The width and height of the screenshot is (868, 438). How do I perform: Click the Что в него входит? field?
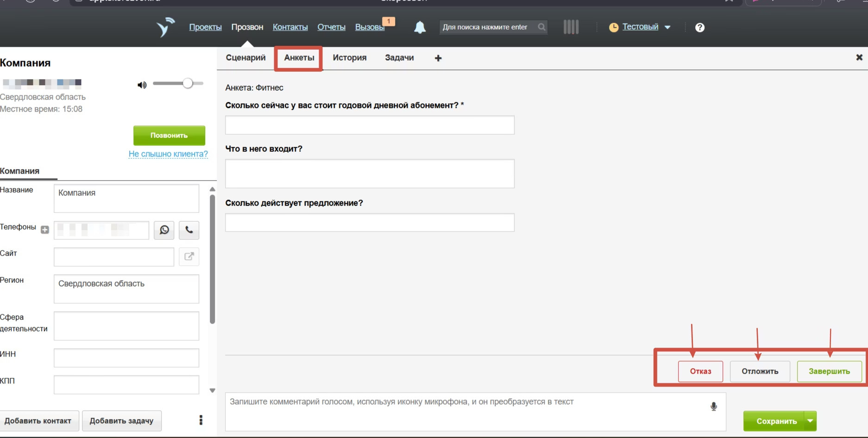click(370, 174)
